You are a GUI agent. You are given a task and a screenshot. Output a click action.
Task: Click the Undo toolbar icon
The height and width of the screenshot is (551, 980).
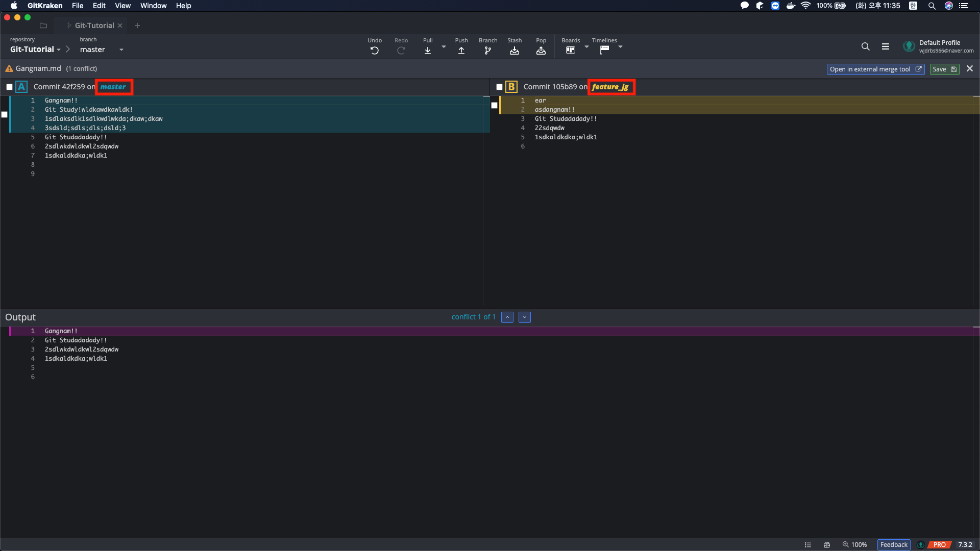click(x=374, y=51)
